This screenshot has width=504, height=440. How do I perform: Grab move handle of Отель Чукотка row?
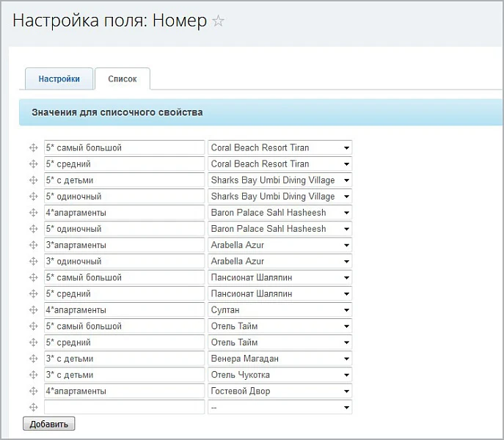34,375
